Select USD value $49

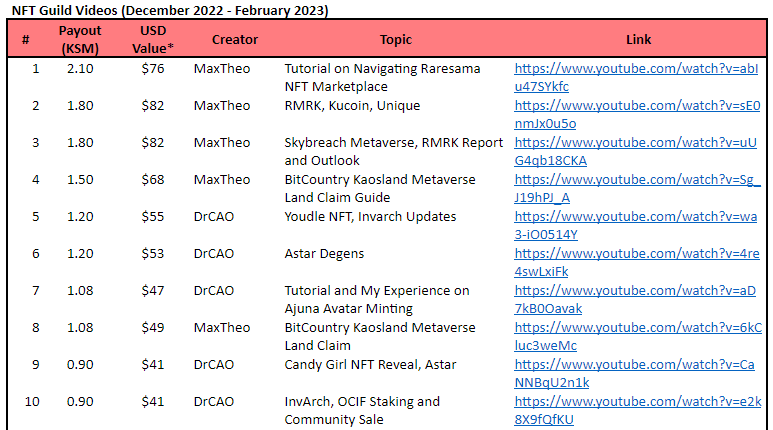coord(153,327)
